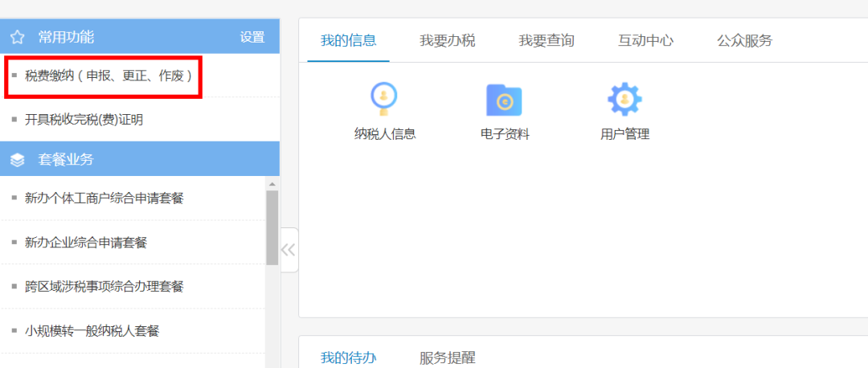This screenshot has height=368, width=868.
Task: Open the 互动中心 tab
Action: click(645, 40)
